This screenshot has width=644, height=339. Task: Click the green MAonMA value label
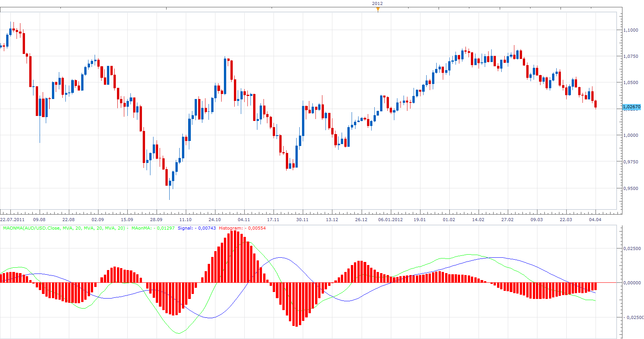coord(153,228)
